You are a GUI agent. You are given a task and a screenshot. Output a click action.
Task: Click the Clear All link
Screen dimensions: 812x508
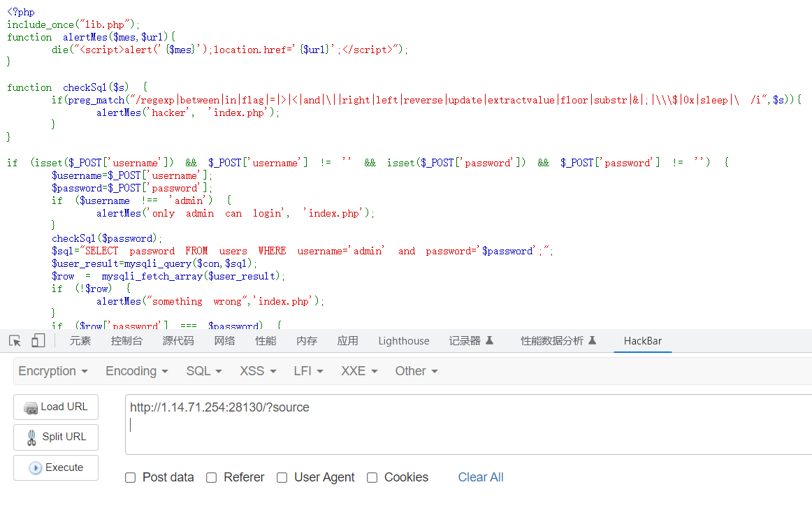pos(481,477)
